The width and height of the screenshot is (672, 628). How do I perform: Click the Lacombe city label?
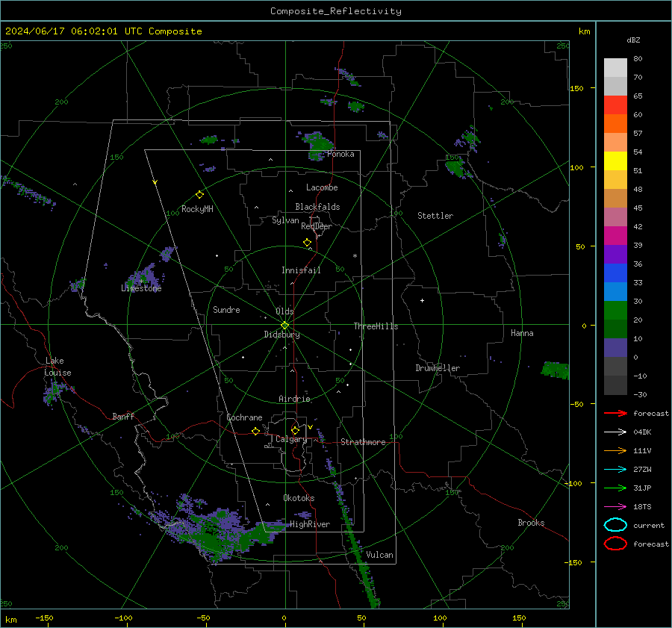[322, 187]
